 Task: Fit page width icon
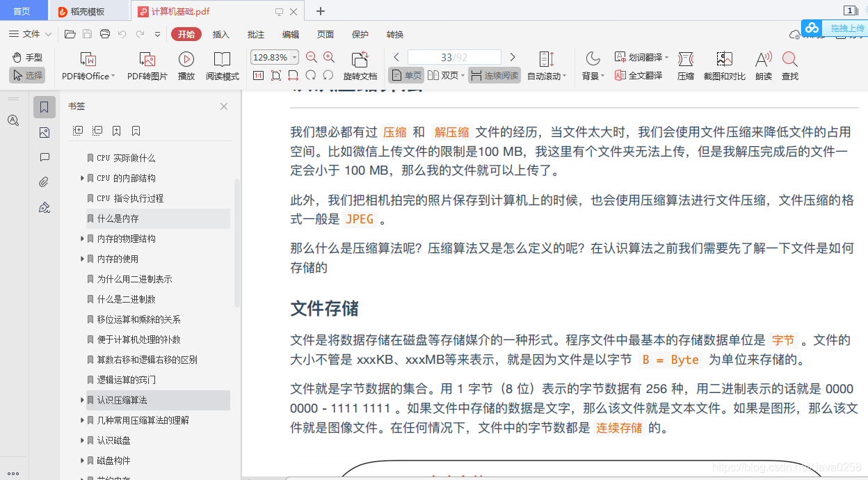(293, 75)
